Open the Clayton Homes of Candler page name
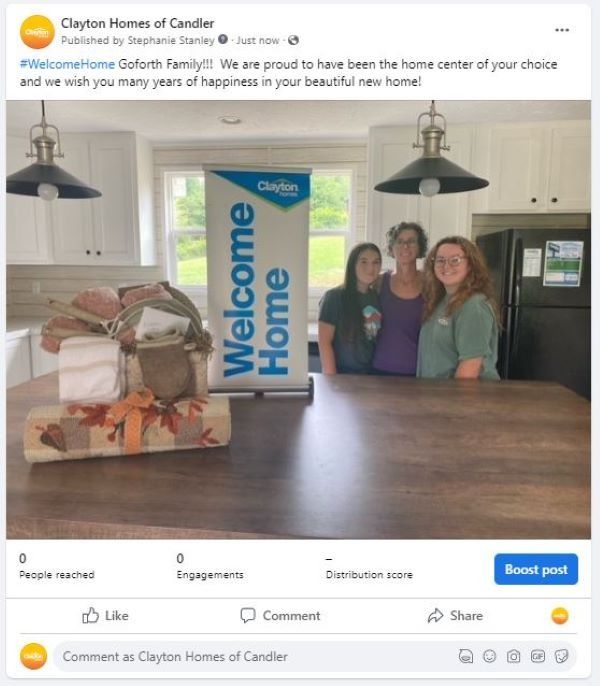Image resolution: width=600 pixels, height=686 pixels. point(137,23)
